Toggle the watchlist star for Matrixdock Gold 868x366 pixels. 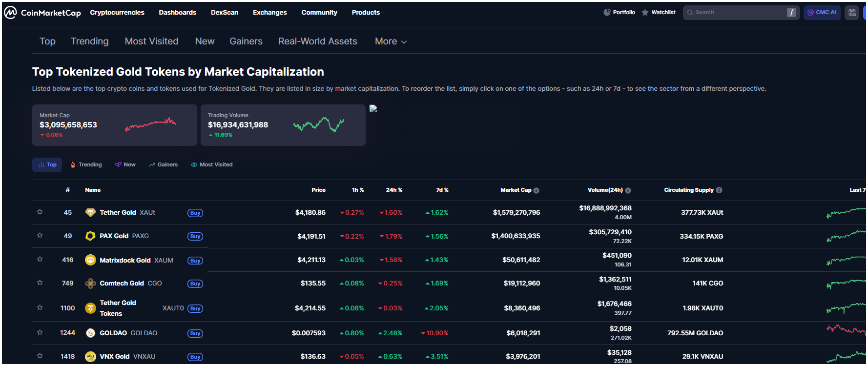coord(40,259)
